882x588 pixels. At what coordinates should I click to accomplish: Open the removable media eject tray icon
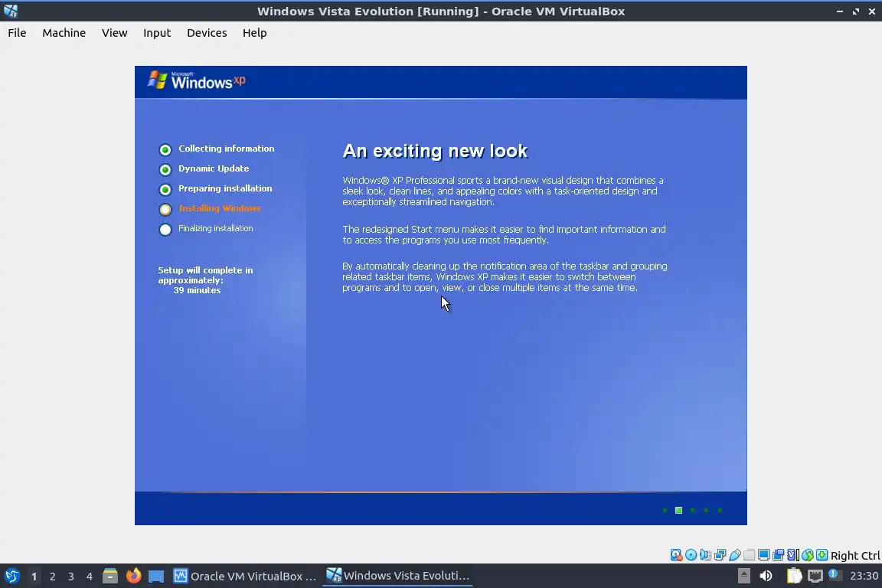(x=743, y=576)
